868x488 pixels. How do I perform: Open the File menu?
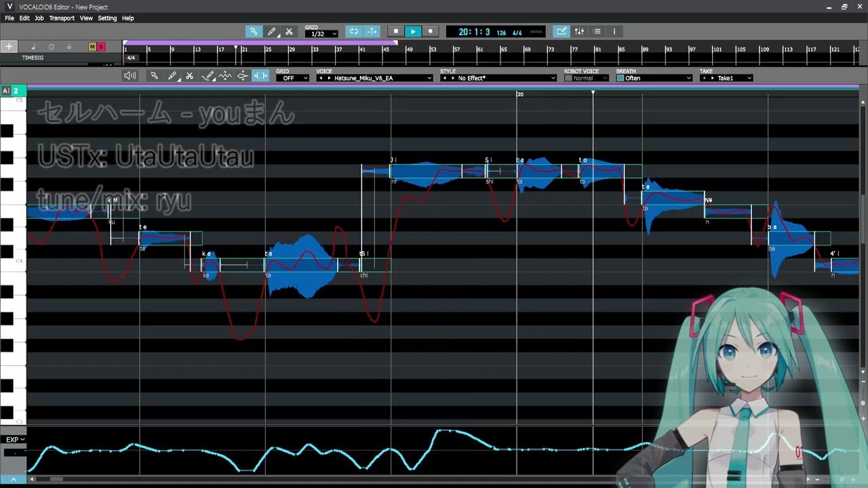(x=9, y=18)
